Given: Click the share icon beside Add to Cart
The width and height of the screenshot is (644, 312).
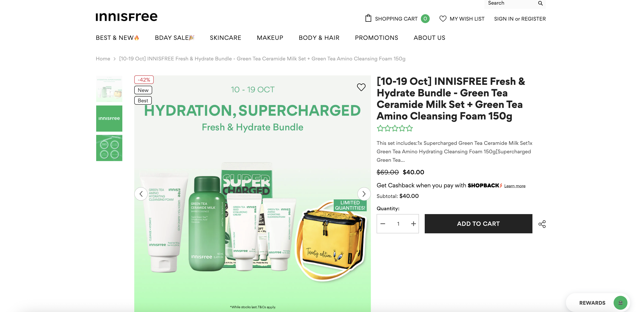Looking at the screenshot, I should 542,224.
